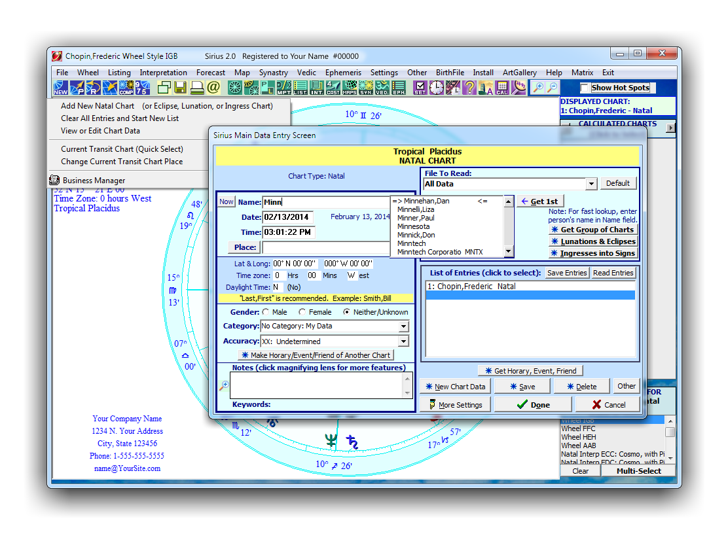The image size is (728, 560).
Task: Enable the Show Hot Spots checkbox
Action: pyautogui.click(x=585, y=88)
